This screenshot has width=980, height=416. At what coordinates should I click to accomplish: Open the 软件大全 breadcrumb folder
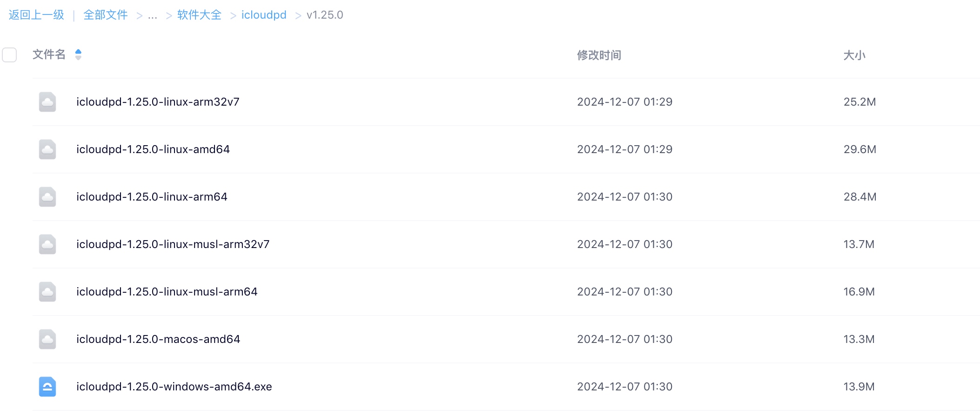pos(199,15)
